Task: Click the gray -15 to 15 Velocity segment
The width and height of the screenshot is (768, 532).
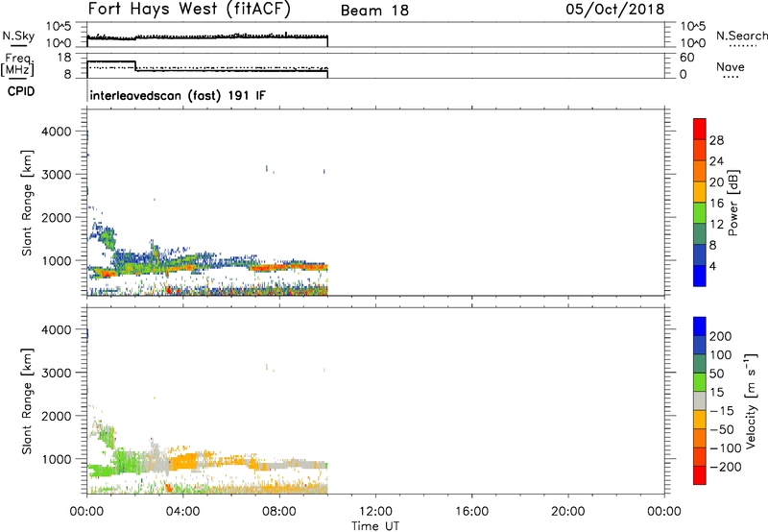Action: (x=700, y=401)
